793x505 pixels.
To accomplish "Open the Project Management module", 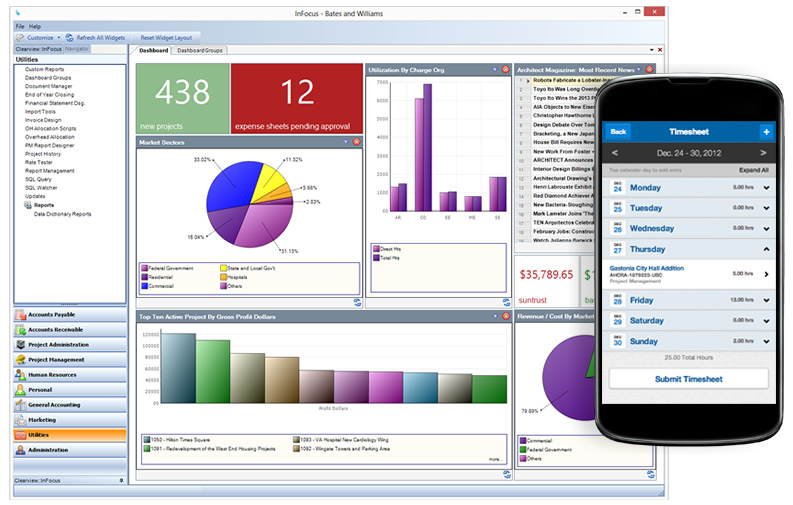I will click(70, 360).
